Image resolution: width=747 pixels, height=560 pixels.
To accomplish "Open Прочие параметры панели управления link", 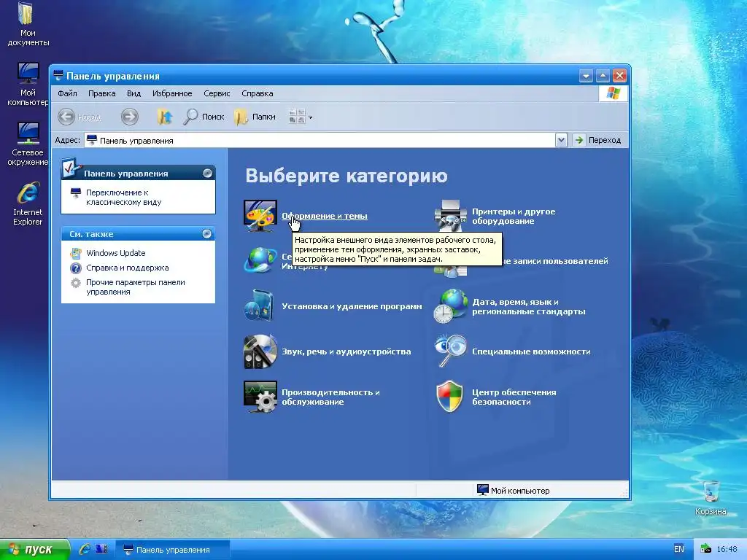I will pos(135,287).
